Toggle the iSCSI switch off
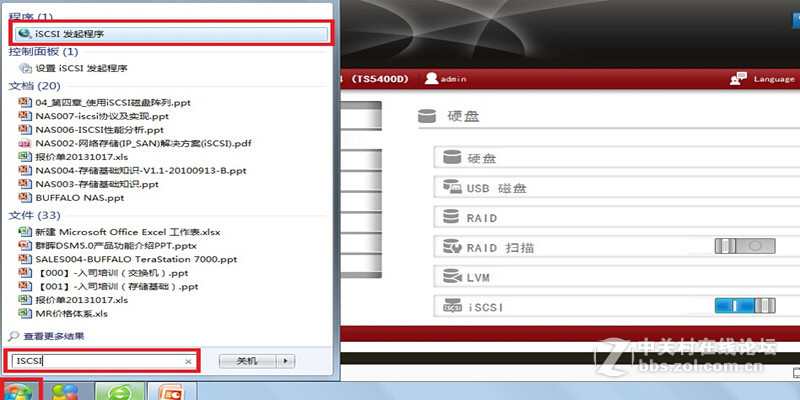 point(745,306)
